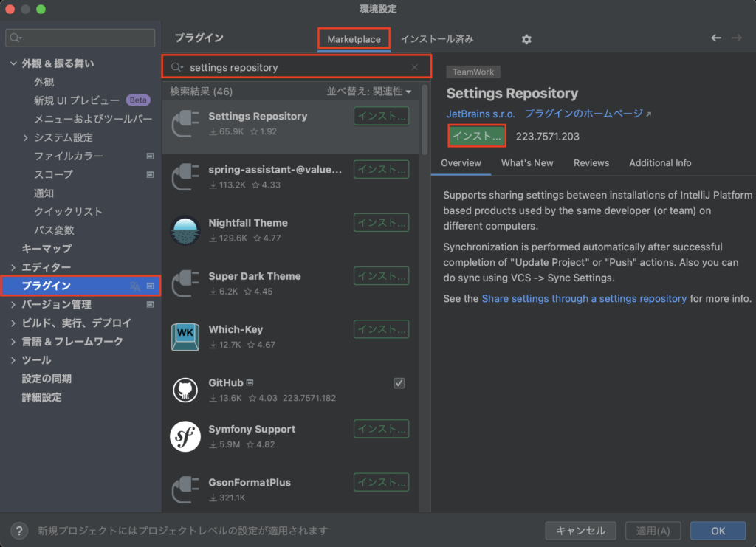Install the spring-assistant plugin
The width and height of the screenshot is (756, 547).
tap(382, 169)
